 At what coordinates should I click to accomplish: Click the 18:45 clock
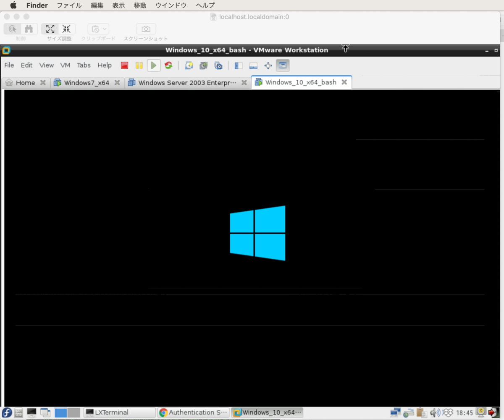point(464,412)
